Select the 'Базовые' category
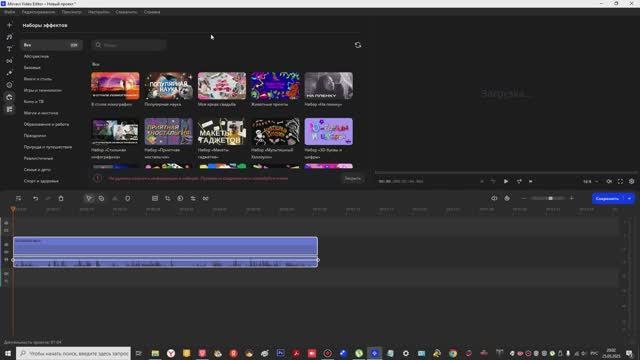Viewport: 640px width, 360px height. tap(32, 68)
